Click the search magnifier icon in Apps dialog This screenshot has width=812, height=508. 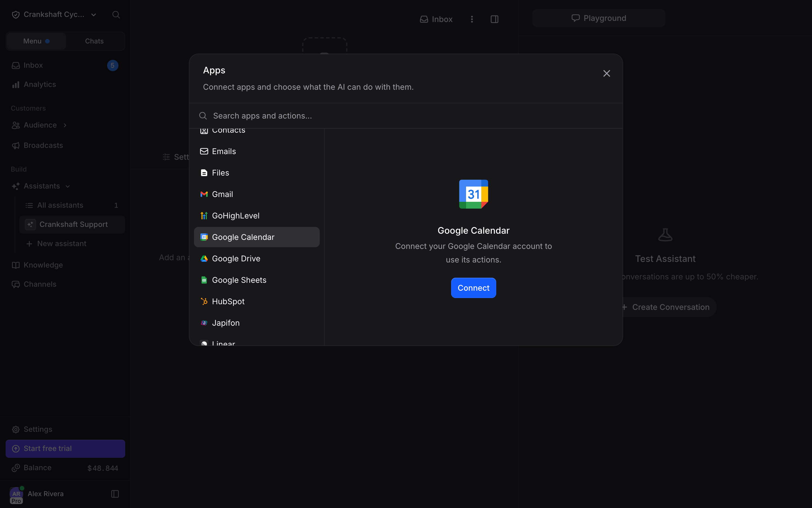tap(203, 116)
